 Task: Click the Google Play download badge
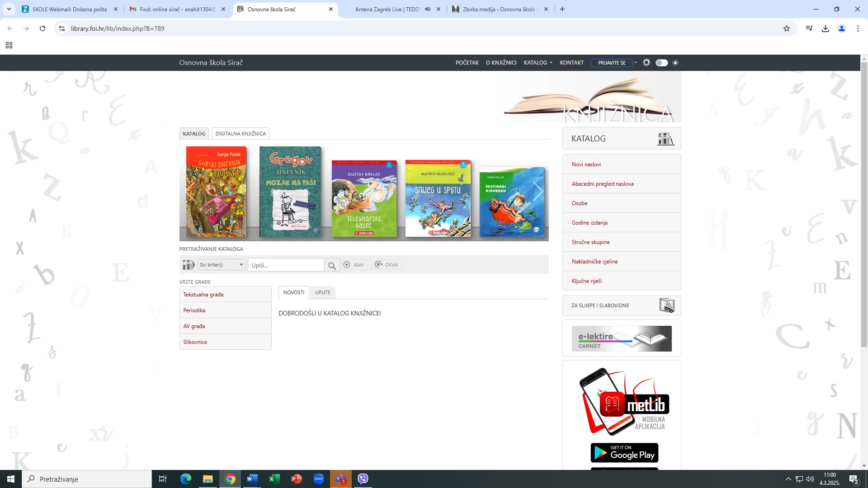tap(624, 453)
